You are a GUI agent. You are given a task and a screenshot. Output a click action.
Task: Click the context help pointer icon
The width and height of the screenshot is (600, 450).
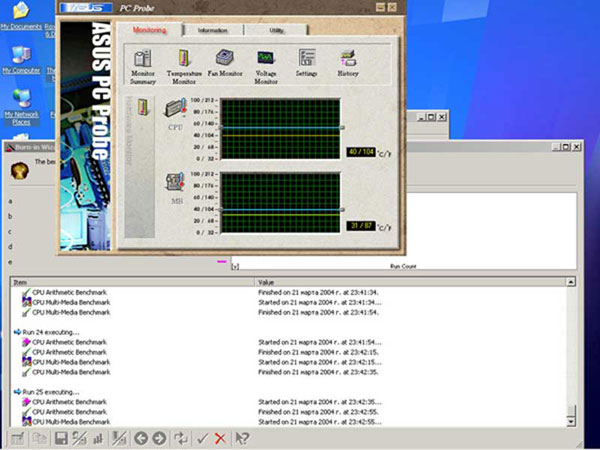pyautogui.click(x=242, y=438)
